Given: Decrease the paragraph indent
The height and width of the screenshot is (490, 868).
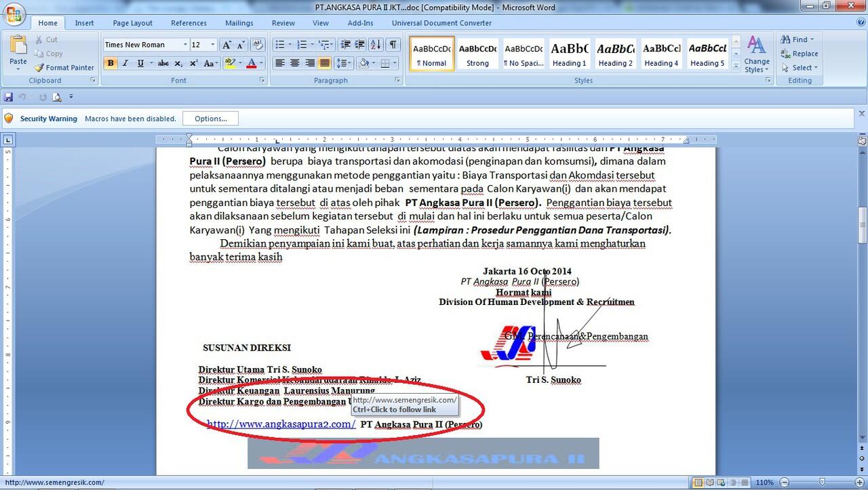Looking at the screenshot, I should click(x=345, y=45).
